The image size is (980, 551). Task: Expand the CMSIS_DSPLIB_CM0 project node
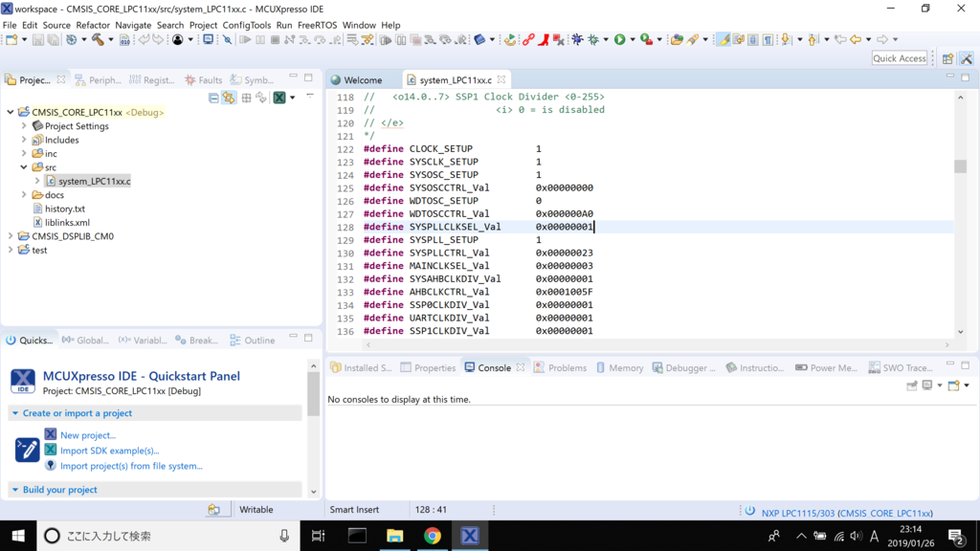[x=11, y=236]
